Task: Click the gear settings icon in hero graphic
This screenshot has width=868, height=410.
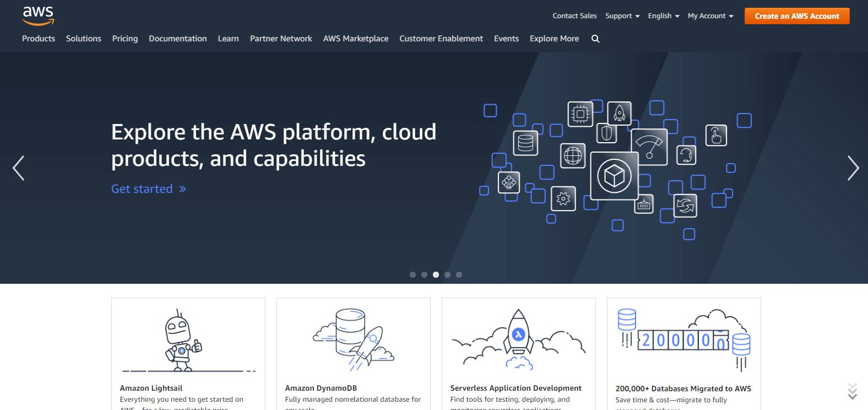Action: (x=563, y=198)
